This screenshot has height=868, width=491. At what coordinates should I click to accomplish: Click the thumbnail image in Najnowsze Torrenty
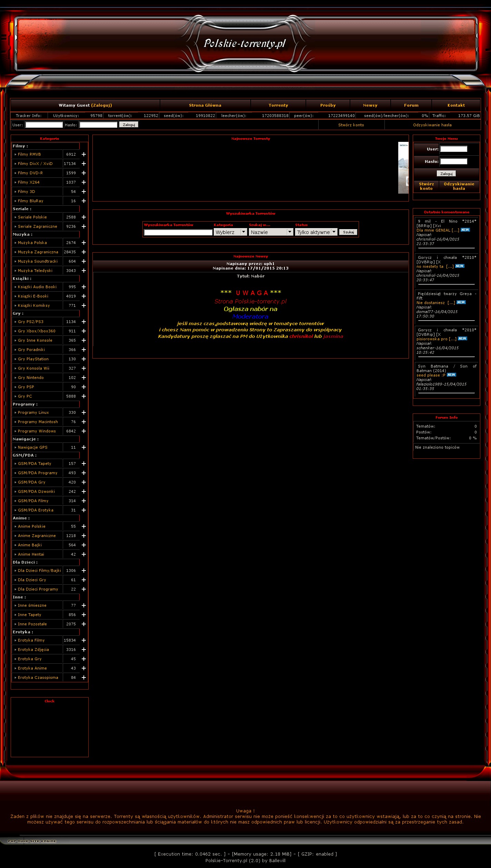[x=403, y=168]
